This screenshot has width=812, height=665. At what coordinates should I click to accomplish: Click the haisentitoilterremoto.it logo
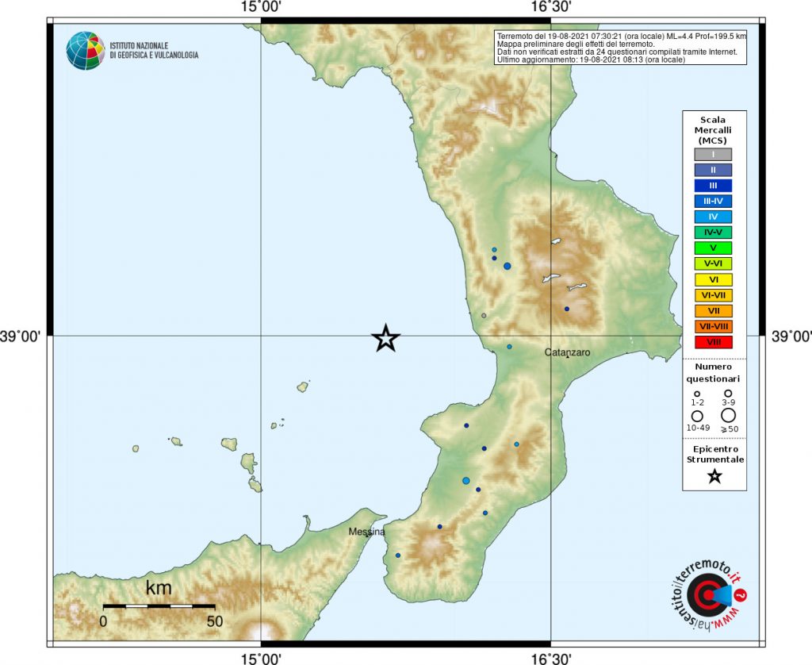tap(710, 594)
